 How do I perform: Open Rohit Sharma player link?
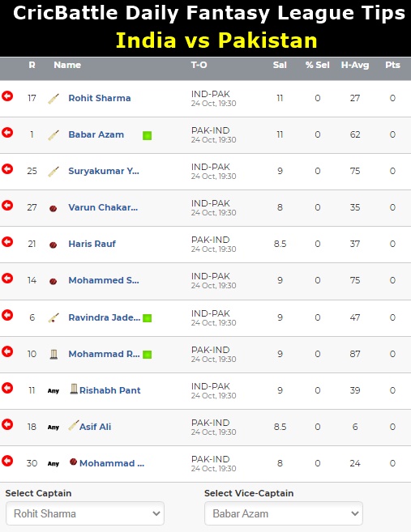pos(100,98)
